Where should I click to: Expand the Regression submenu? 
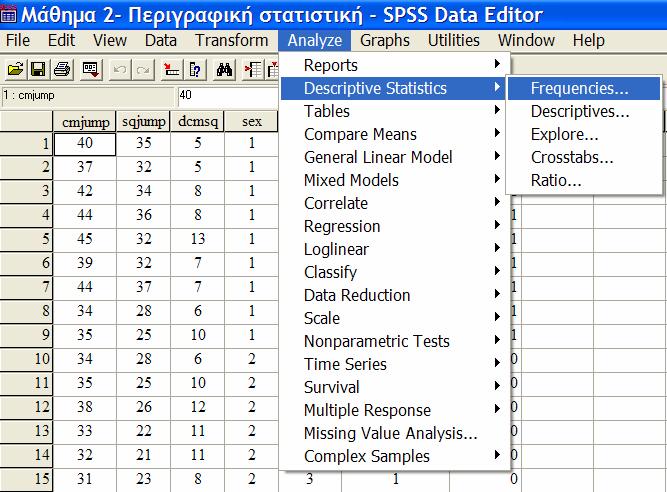394,226
